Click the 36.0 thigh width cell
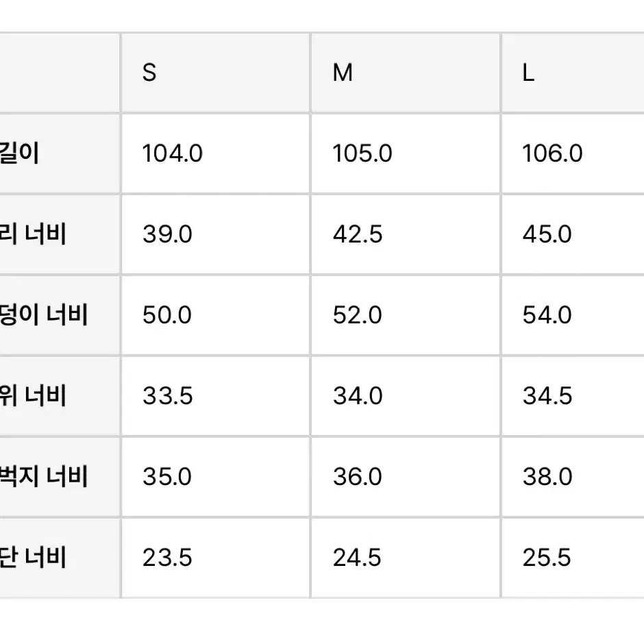 [406, 477]
